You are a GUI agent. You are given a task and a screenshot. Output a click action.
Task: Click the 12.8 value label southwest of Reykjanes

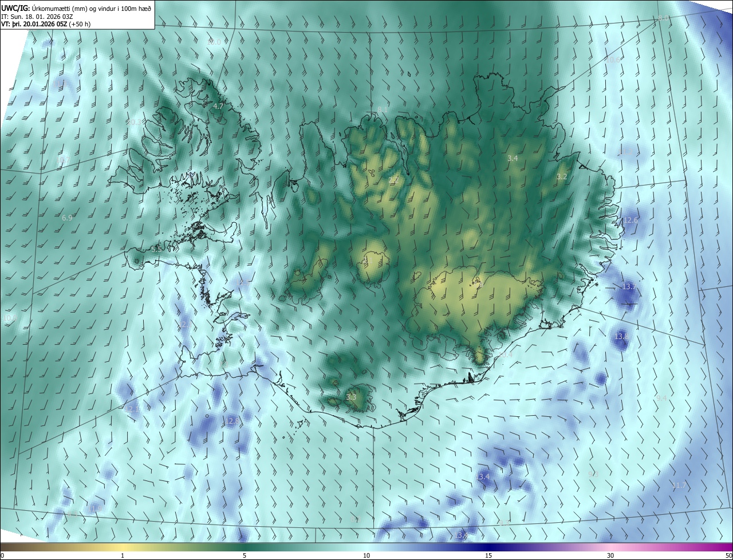point(232,421)
